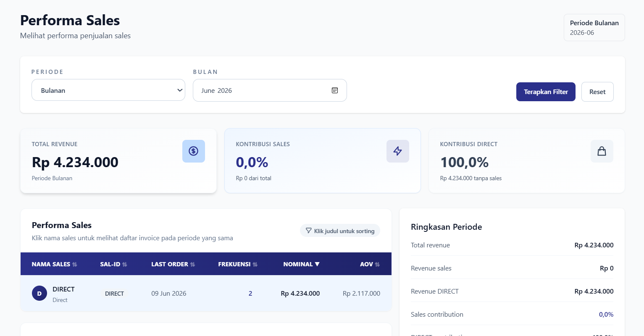The height and width of the screenshot is (336, 644).
Task: Sort table by SAL-ID column header
Action: 113,264
